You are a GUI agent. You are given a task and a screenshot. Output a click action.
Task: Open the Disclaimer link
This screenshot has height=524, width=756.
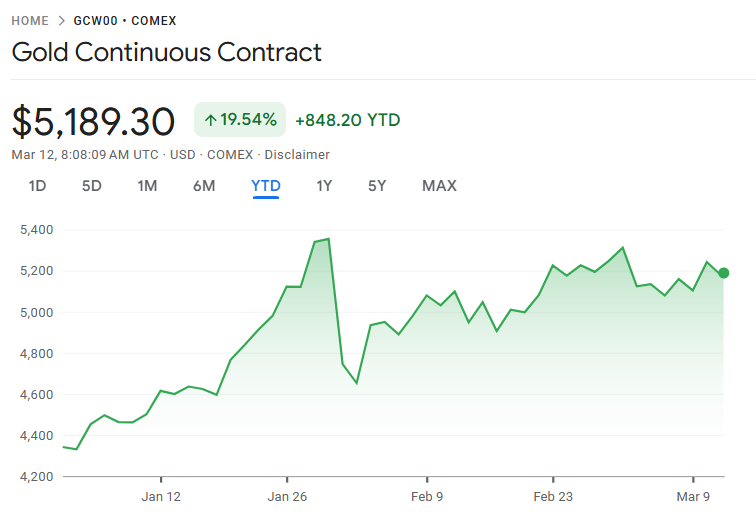click(x=298, y=155)
